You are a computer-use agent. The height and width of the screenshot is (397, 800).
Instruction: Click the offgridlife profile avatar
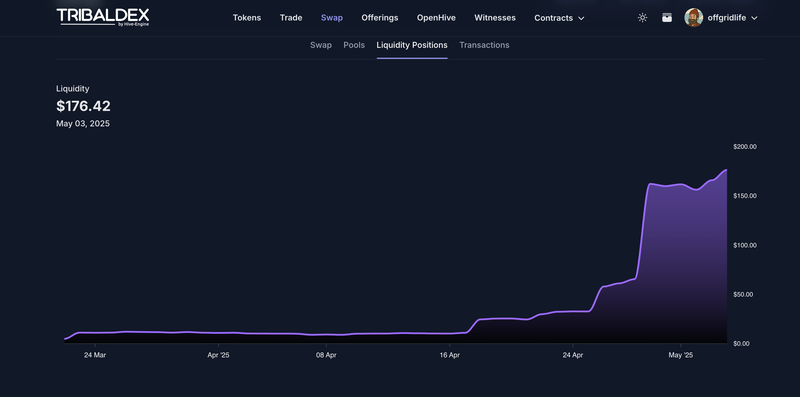(x=693, y=18)
